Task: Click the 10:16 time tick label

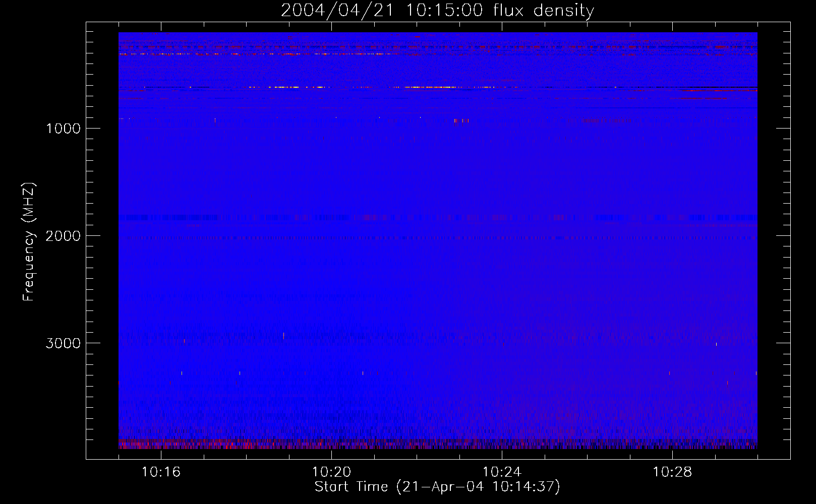Action: click(x=161, y=472)
